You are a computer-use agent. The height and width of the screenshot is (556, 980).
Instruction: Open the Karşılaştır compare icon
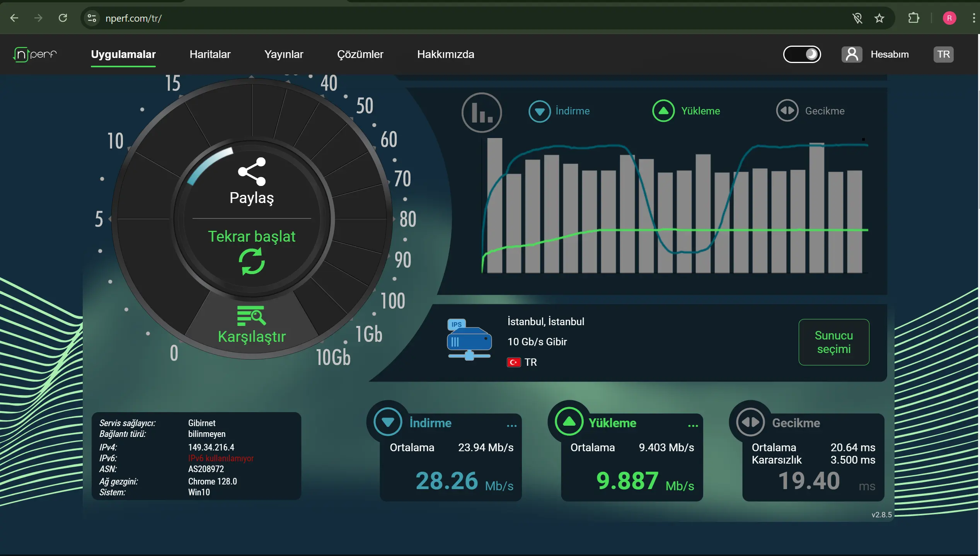[x=251, y=316]
